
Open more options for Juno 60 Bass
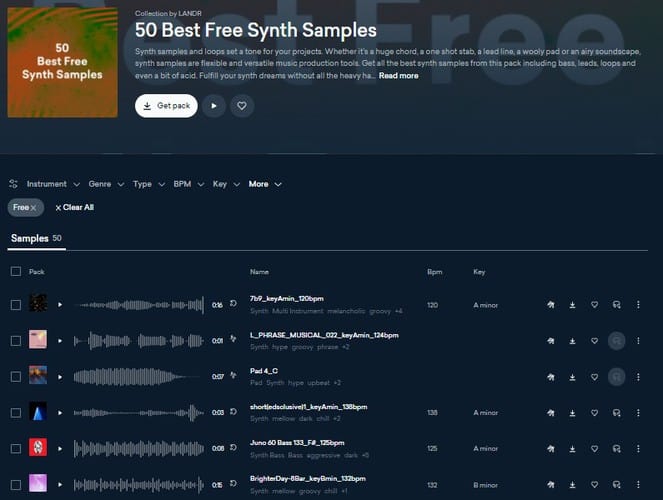(x=638, y=448)
